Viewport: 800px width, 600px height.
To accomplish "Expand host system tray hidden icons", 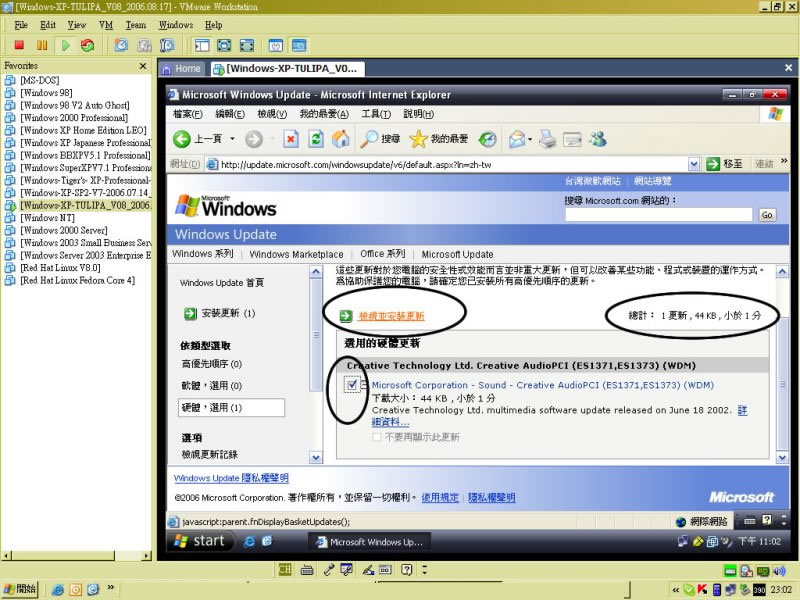I will [x=675, y=590].
